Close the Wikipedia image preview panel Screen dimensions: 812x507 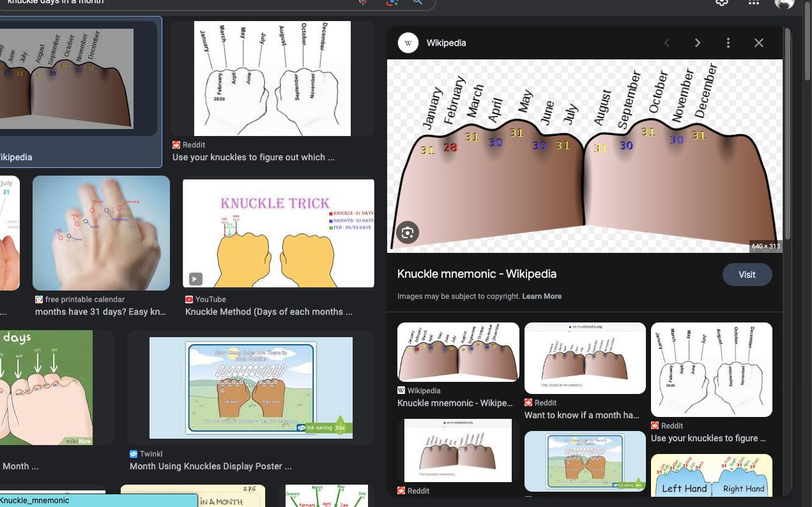click(x=759, y=43)
